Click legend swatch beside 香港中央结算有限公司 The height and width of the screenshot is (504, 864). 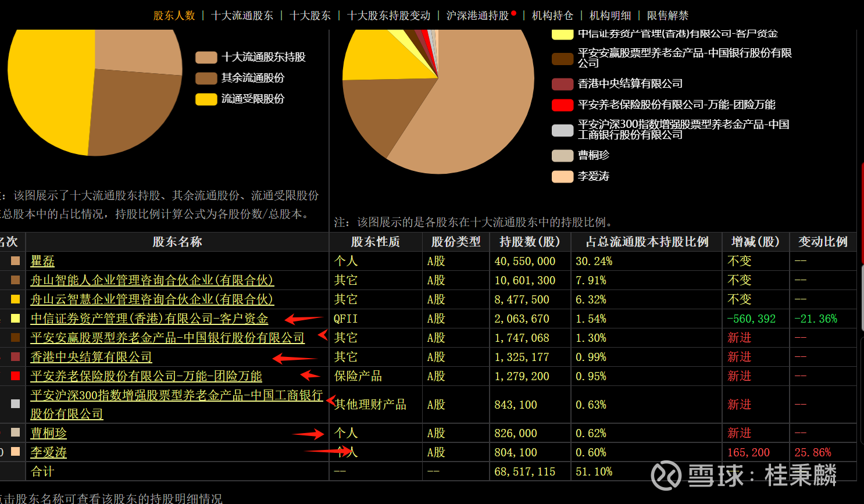562,84
